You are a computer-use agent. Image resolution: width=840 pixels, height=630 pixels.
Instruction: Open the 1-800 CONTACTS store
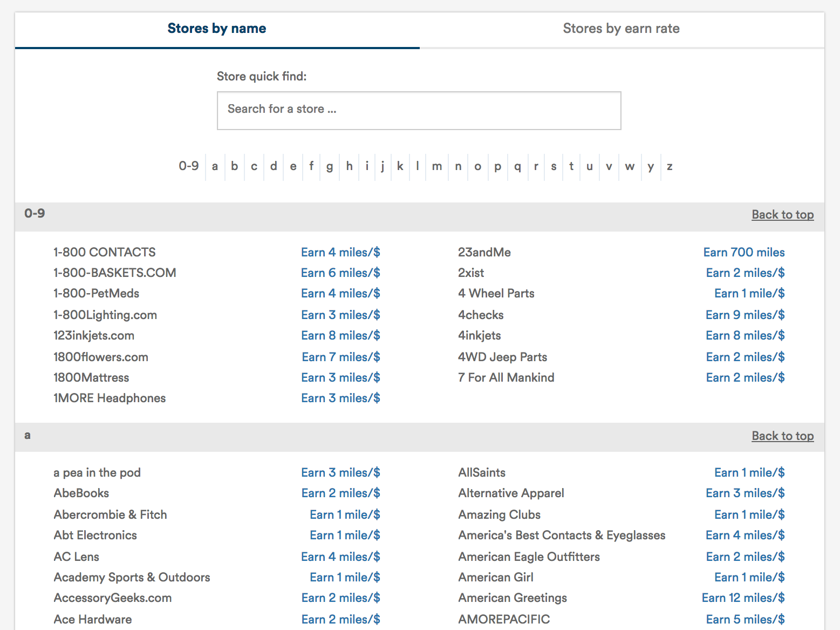click(x=105, y=252)
